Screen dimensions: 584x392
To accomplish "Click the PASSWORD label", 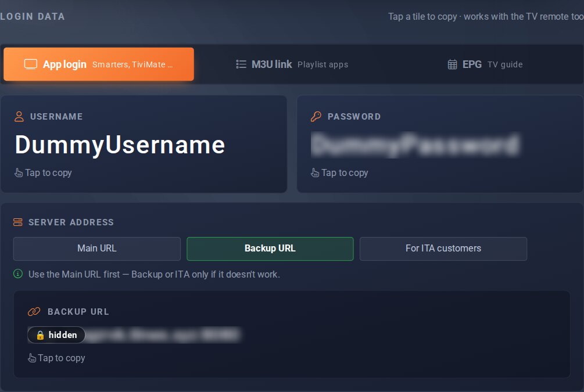I will [354, 117].
